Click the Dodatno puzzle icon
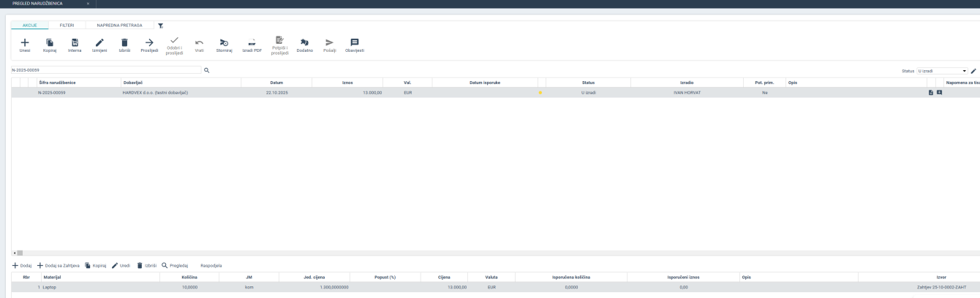This screenshot has height=298, width=980. [304, 42]
